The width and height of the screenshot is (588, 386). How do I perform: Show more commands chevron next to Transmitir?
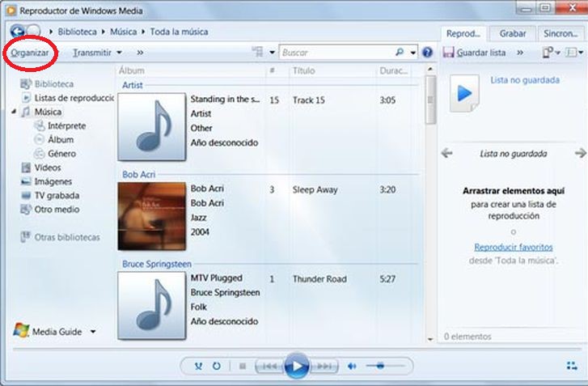[x=140, y=53]
